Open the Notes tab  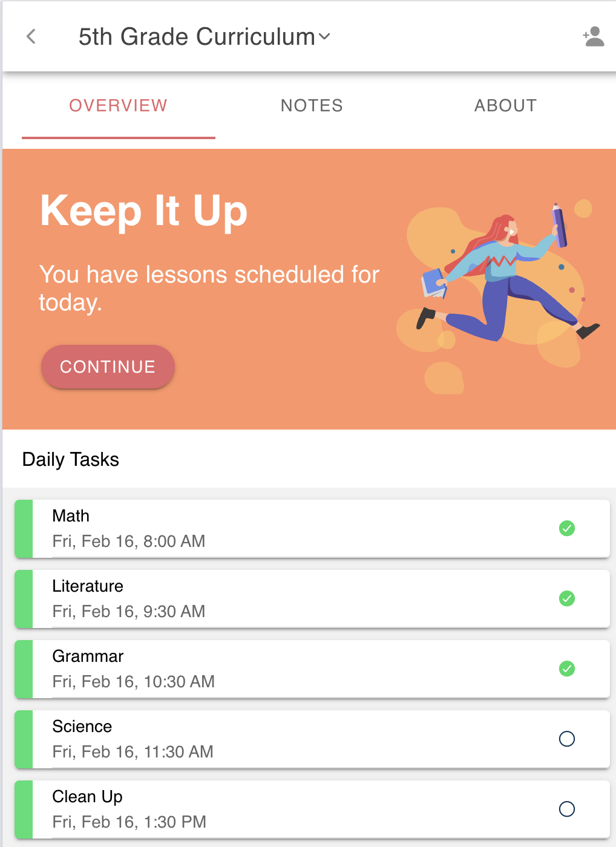click(312, 106)
